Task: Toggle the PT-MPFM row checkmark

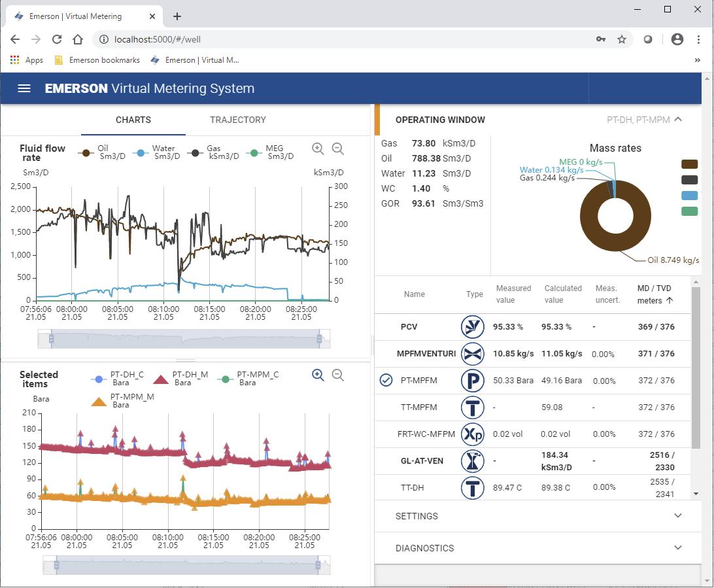Action: [386, 380]
